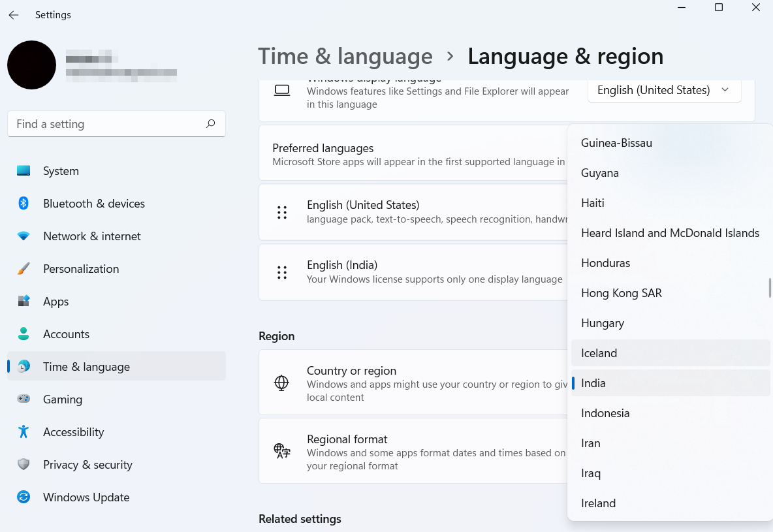Viewport: 773px width, 532px height.
Task: Click the Accessibility person icon
Action: pos(24,432)
